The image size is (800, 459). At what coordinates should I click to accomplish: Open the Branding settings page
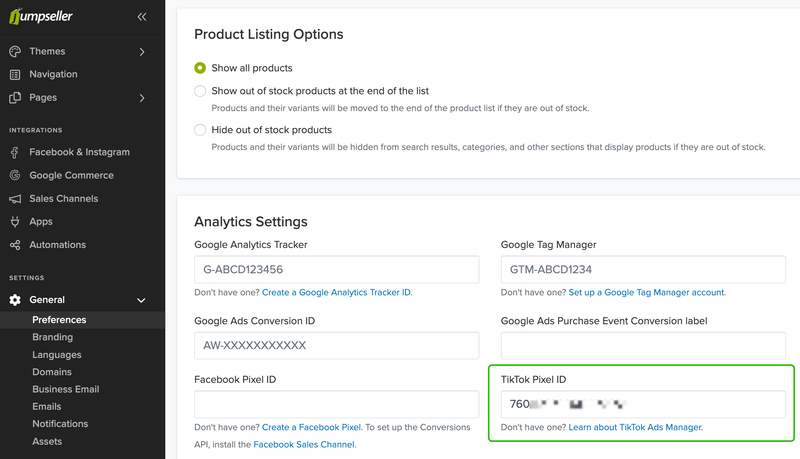(x=52, y=337)
